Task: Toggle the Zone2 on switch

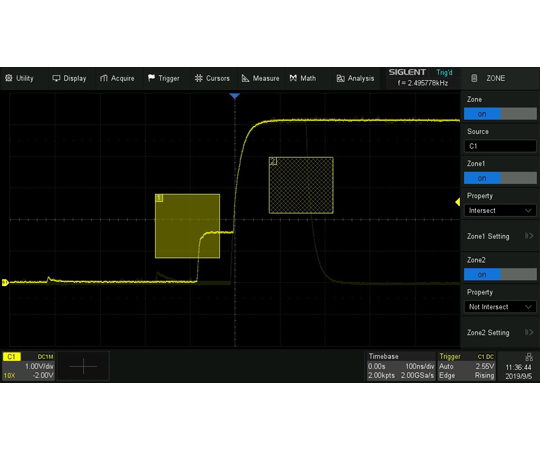Action: click(x=500, y=274)
